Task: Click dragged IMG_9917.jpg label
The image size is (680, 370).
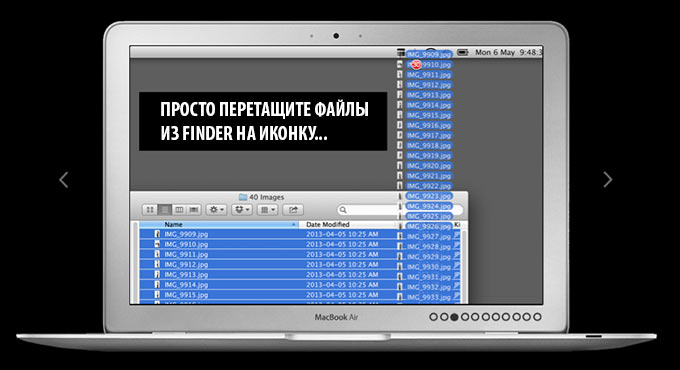Action: (429, 135)
